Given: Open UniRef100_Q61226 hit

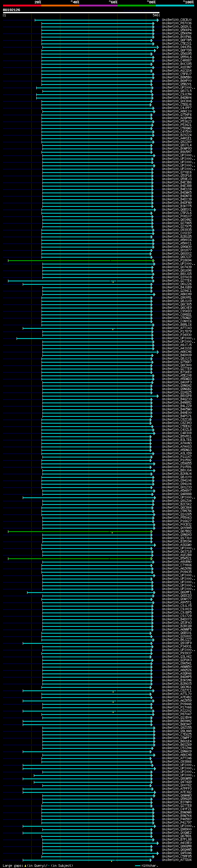Looking at the screenshot, I should click(176, 284).
